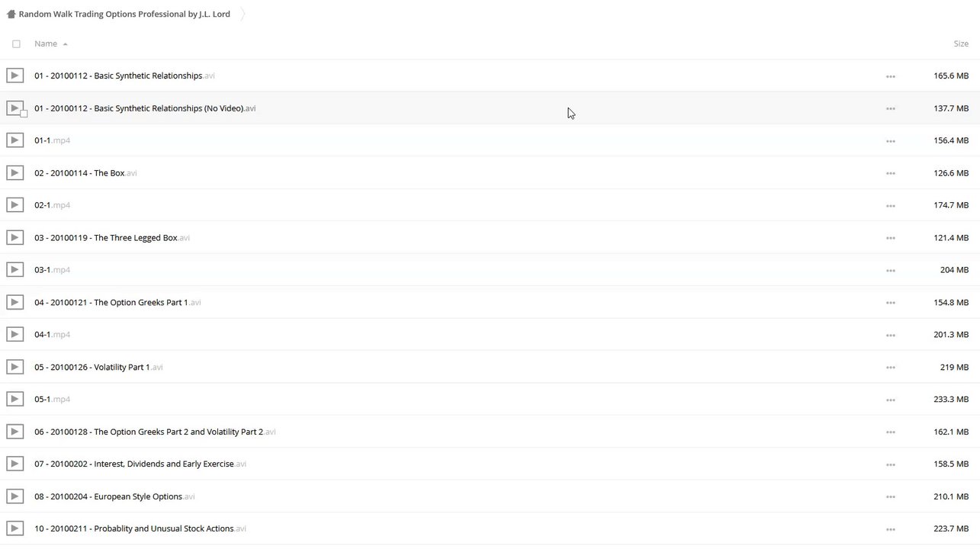Click the play icon for 03-1.mp4
This screenshot has height=549, width=980.
[x=14, y=270]
